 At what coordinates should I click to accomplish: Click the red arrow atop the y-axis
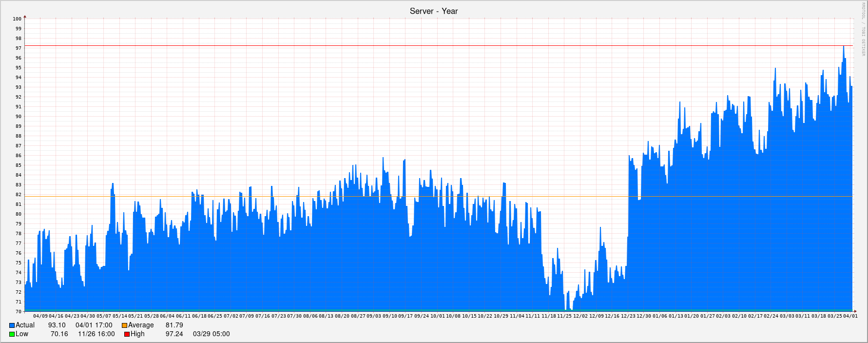tap(25, 17)
